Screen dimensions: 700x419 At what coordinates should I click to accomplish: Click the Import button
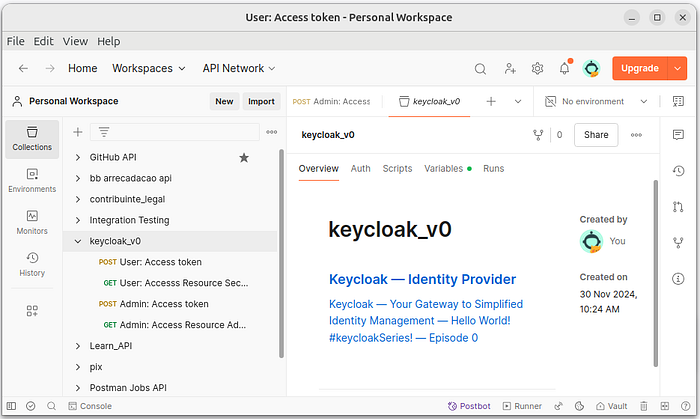coord(261,101)
